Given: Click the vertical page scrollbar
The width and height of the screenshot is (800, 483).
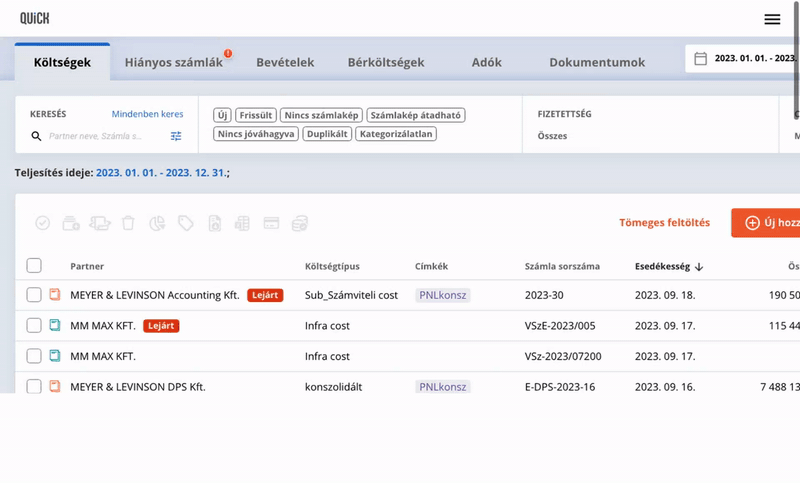Looking at the screenshot, I should point(796,59).
